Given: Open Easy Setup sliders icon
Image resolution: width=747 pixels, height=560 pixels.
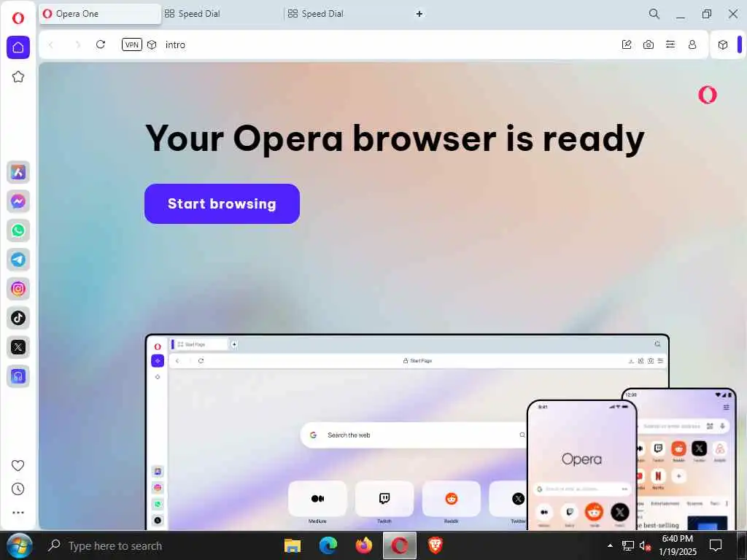Looking at the screenshot, I should point(670,44).
